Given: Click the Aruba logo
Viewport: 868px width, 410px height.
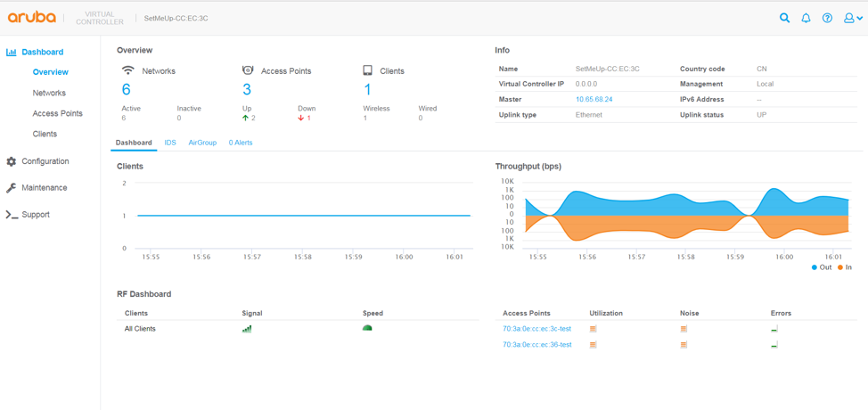Looking at the screenshot, I should tap(32, 18).
